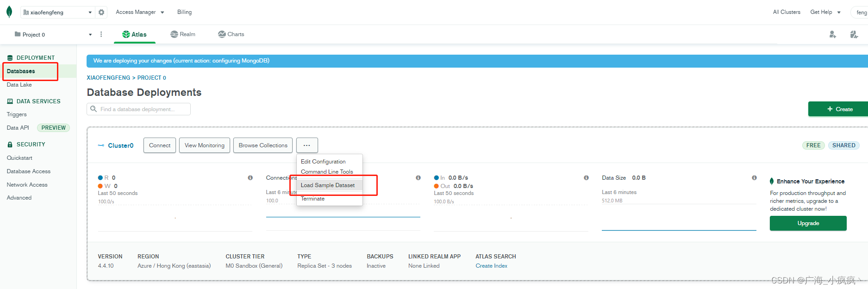
Task: Switch to the Realm tab
Action: pos(183,34)
